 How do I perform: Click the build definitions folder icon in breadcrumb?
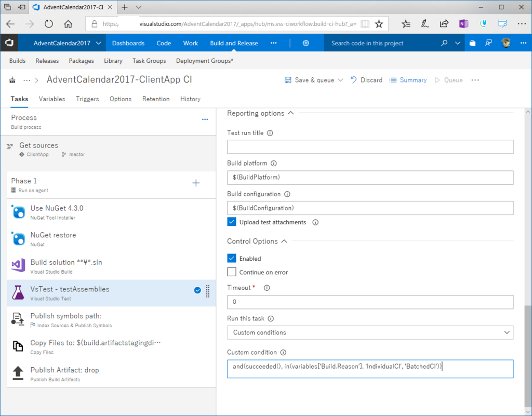point(12,80)
